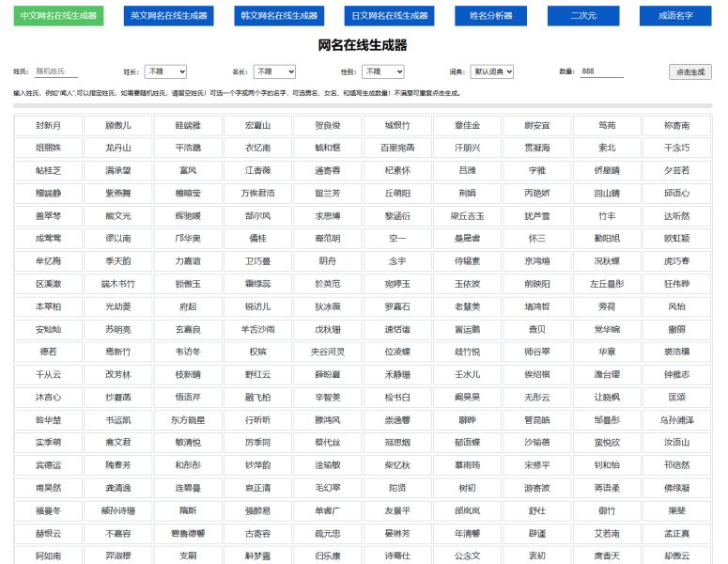Click the gray progress bar above the names
The width and height of the screenshot is (728, 564).
click(363, 106)
